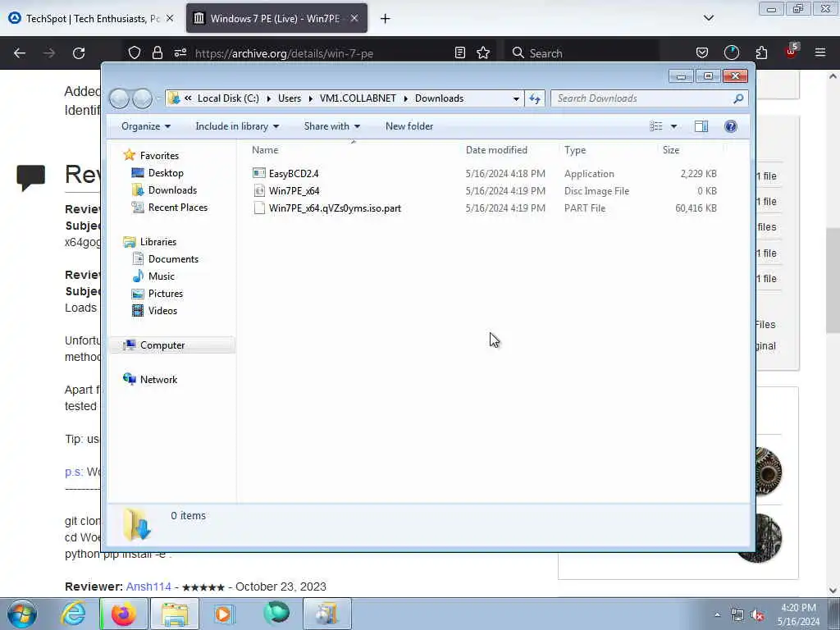Toggle the preview pane
This screenshot has height=630, width=840.
[701, 126]
